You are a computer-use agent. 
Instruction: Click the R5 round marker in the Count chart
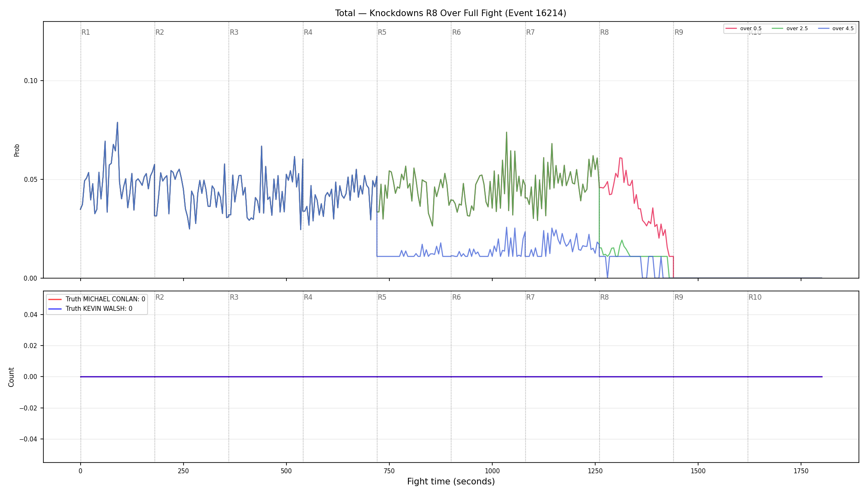click(x=382, y=297)
